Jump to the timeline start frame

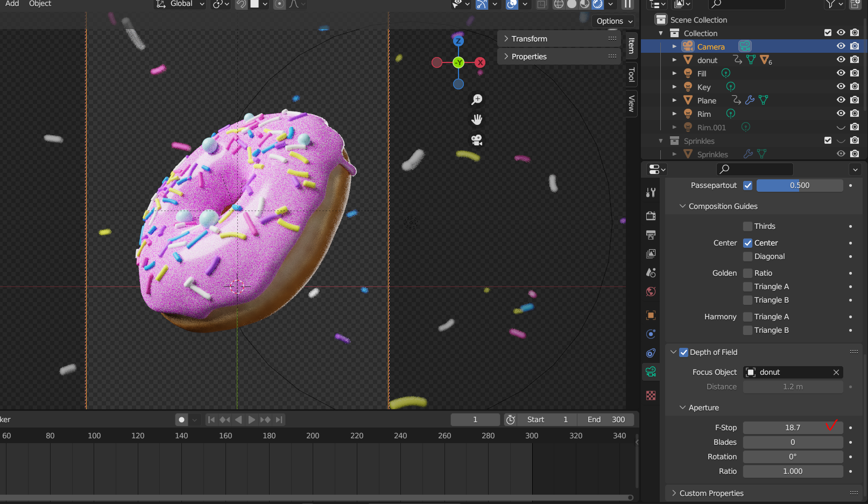(x=211, y=419)
